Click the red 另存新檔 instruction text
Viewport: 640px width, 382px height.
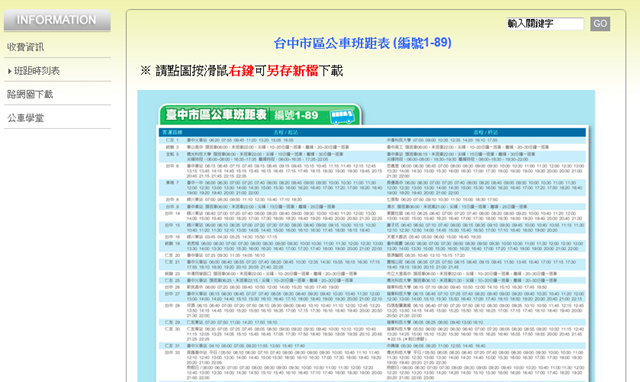coord(292,71)
